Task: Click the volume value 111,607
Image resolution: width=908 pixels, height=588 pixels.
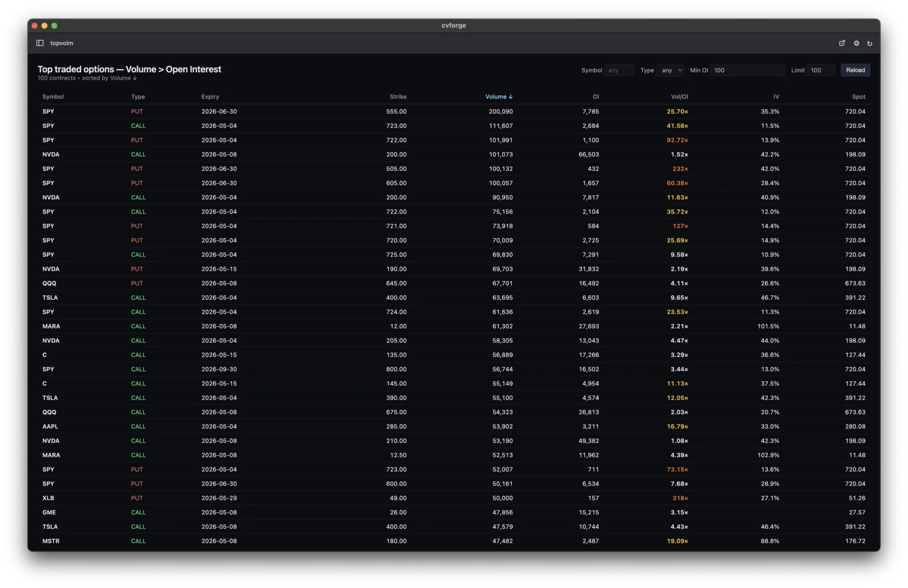Action: (501, 126)
